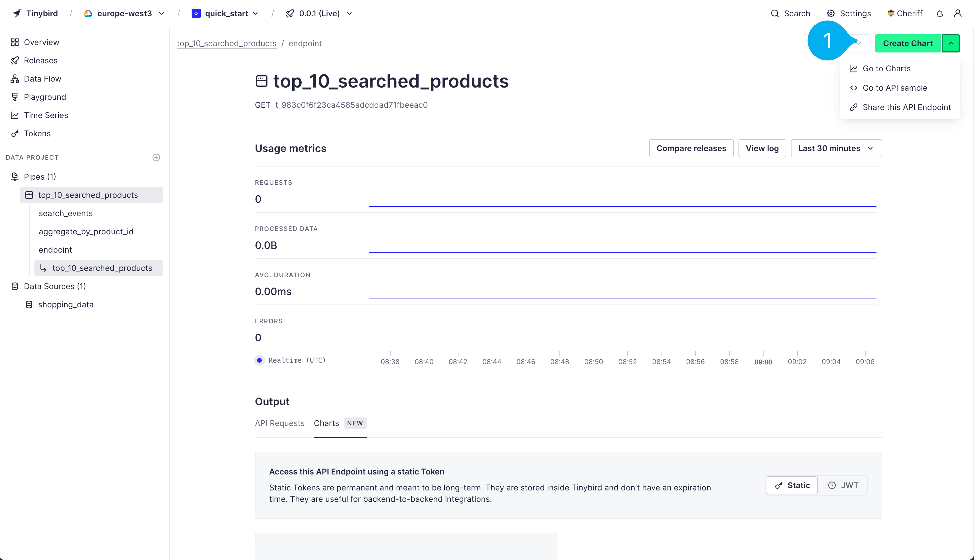Click the Cheriff user label

(905, 13)
